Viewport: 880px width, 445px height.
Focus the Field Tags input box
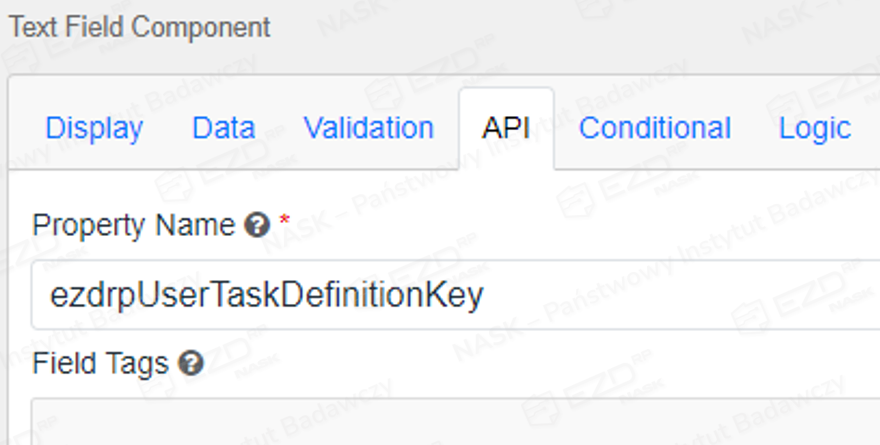coord(450,422)
